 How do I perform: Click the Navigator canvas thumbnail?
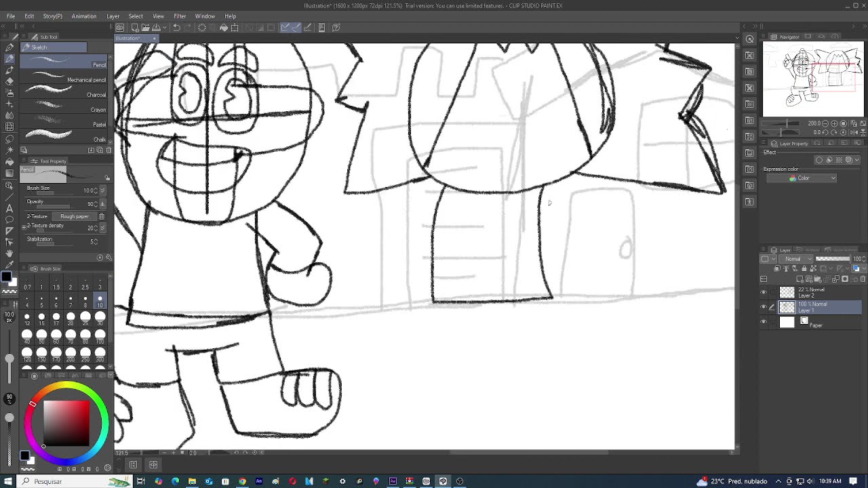tap(813, 79)
